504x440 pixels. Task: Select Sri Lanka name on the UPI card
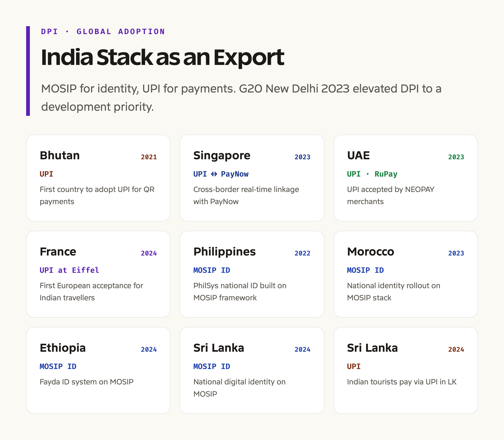pyautogui.click(x=372, y=348)
